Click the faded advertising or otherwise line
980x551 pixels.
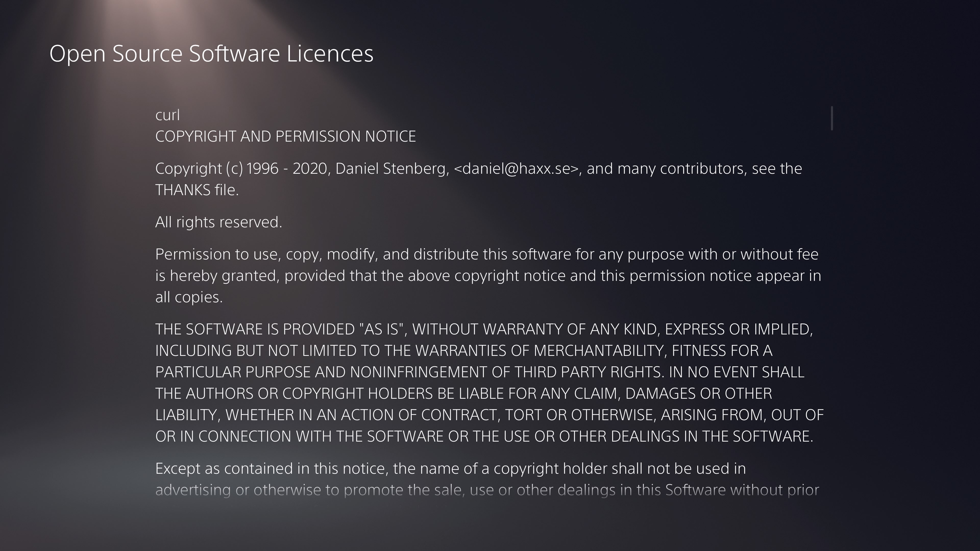tap(487, 490)
